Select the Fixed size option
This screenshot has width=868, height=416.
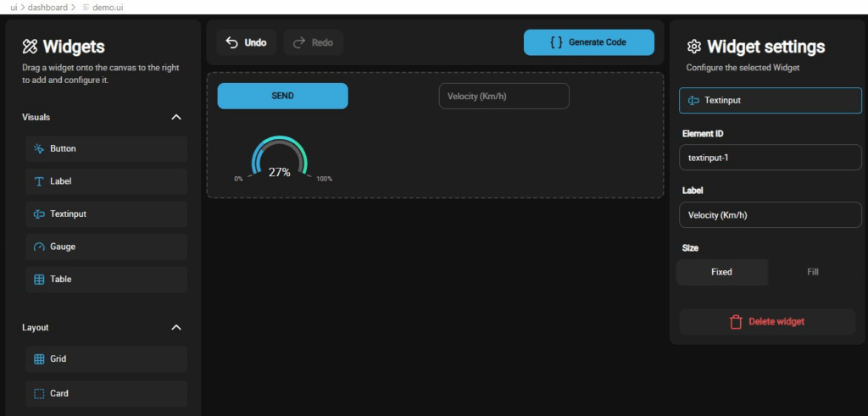[x=721, y=272]
